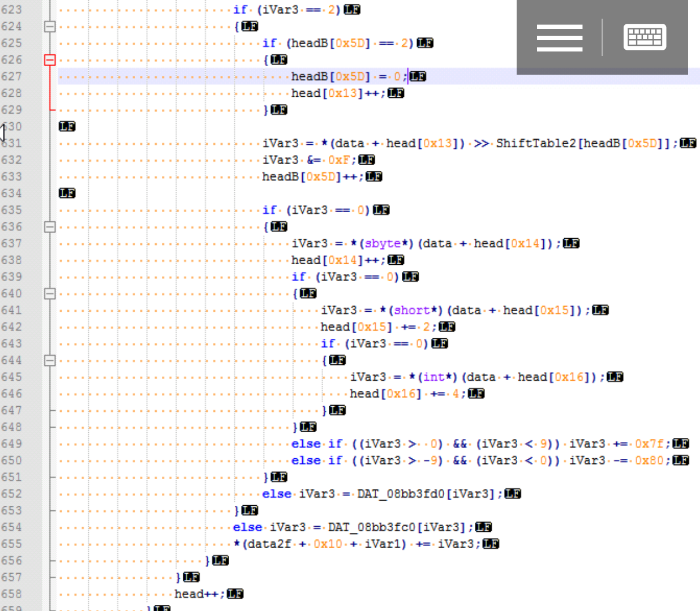Click line number 627 in the margin

(x=11, y=76)
